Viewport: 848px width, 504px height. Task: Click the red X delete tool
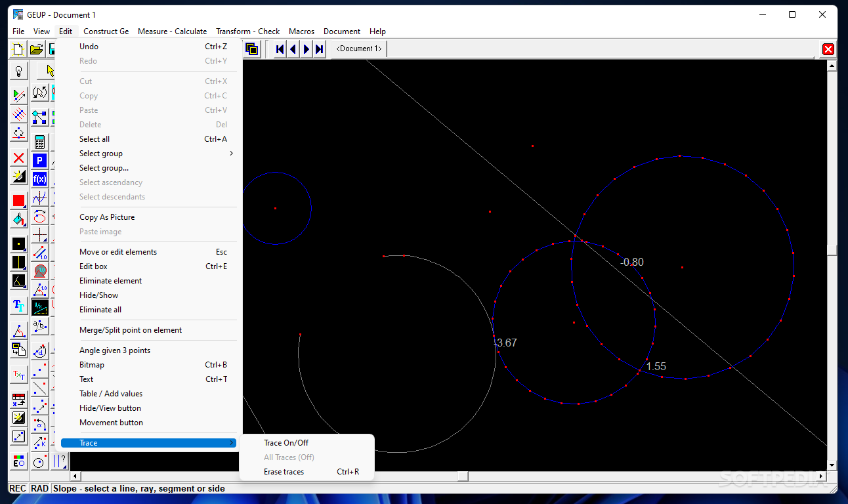click(18, 157)
